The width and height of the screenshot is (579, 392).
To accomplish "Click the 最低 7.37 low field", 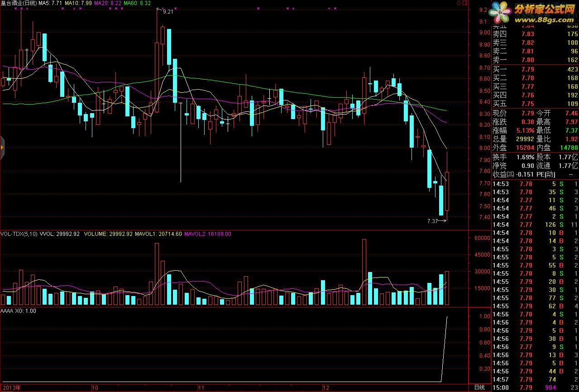I will pyautogui.click(x=557, y=130).
